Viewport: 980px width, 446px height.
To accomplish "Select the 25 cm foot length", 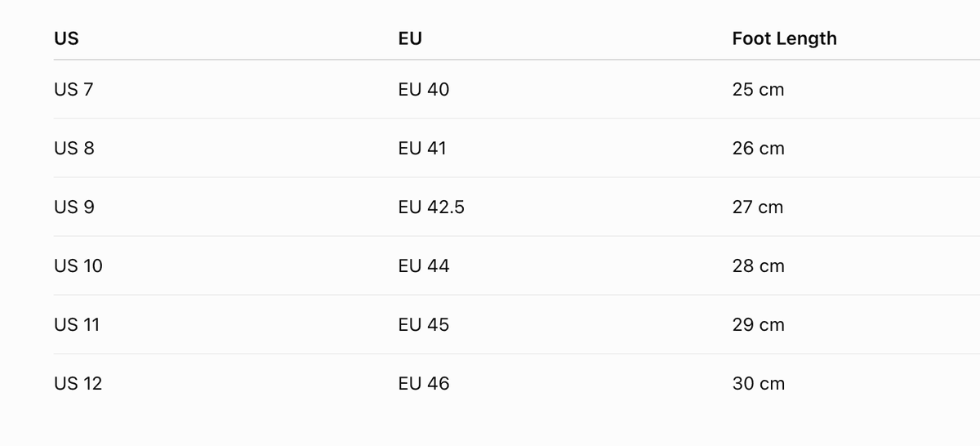I will tap(758, 89).
